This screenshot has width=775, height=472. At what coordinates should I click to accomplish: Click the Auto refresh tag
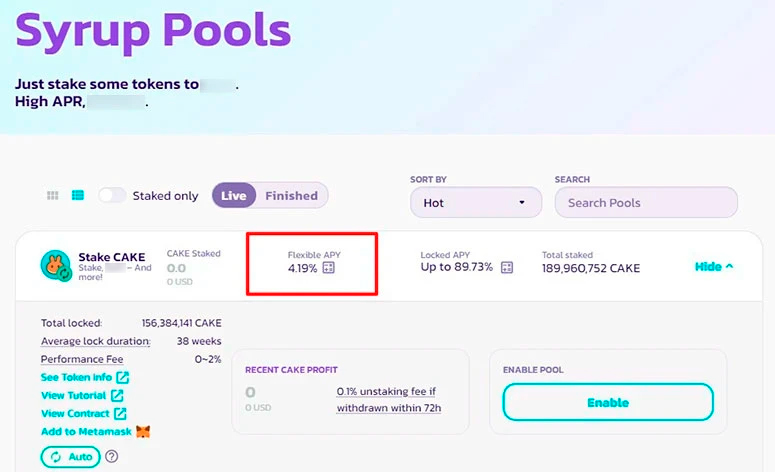click(71, 457)
